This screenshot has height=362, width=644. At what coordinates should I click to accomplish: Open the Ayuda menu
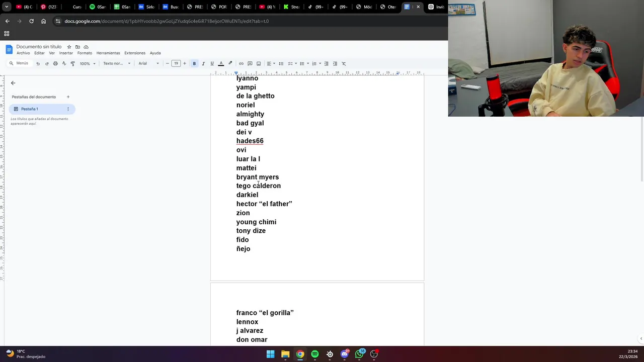155,53
